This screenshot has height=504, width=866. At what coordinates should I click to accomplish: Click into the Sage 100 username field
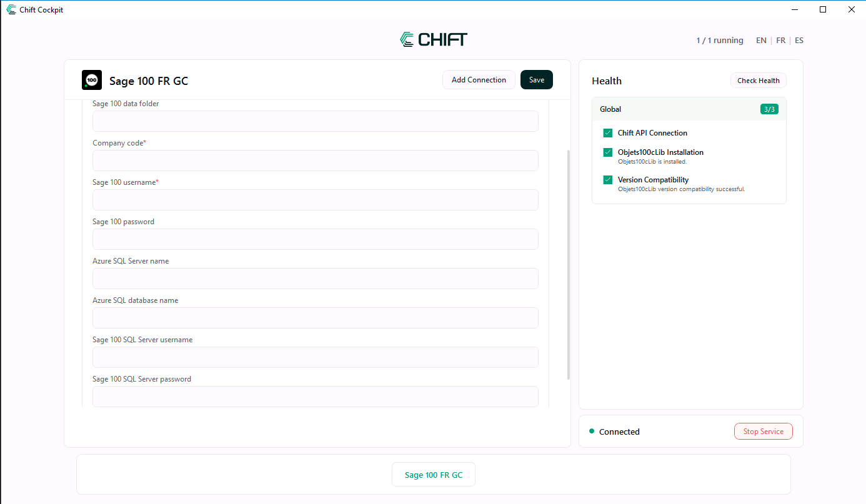pyautogui.click(x=316, y=200)
